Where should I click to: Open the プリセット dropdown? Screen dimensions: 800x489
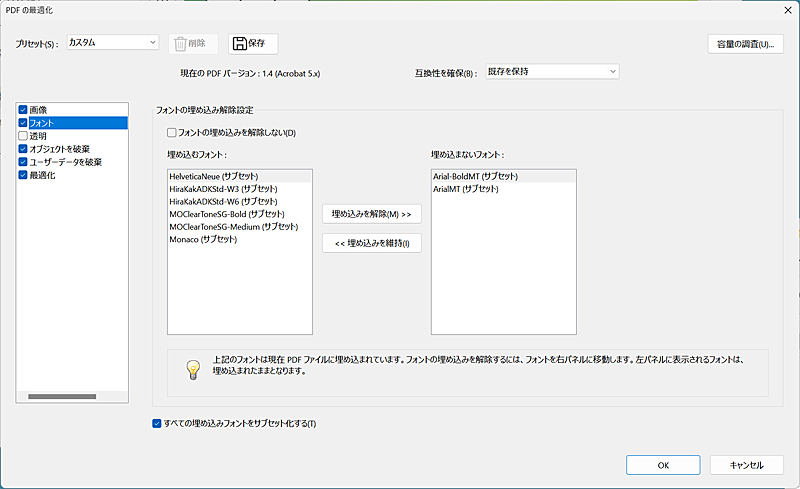click(112, 43)
